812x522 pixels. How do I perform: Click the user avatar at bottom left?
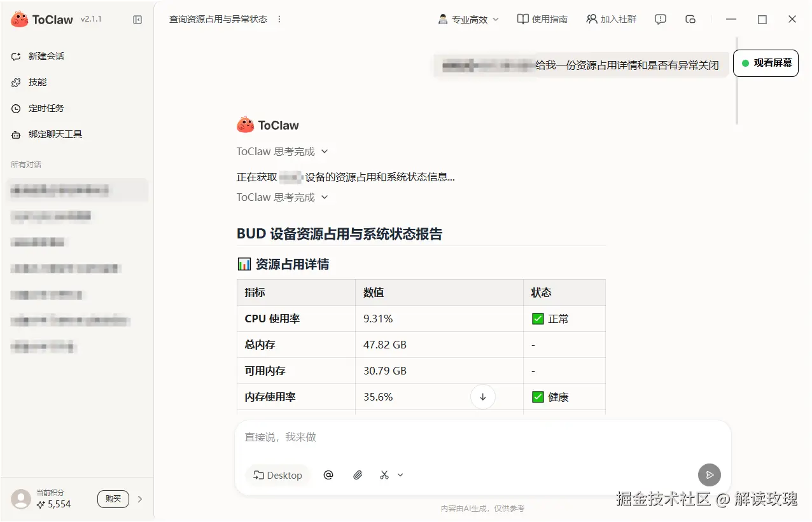click(x=21, y=499)
